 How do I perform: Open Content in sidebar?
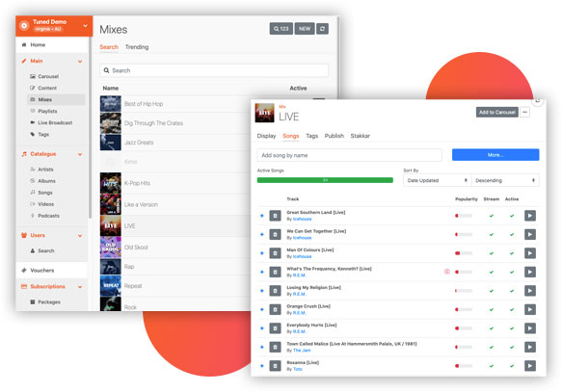(47, 88)
